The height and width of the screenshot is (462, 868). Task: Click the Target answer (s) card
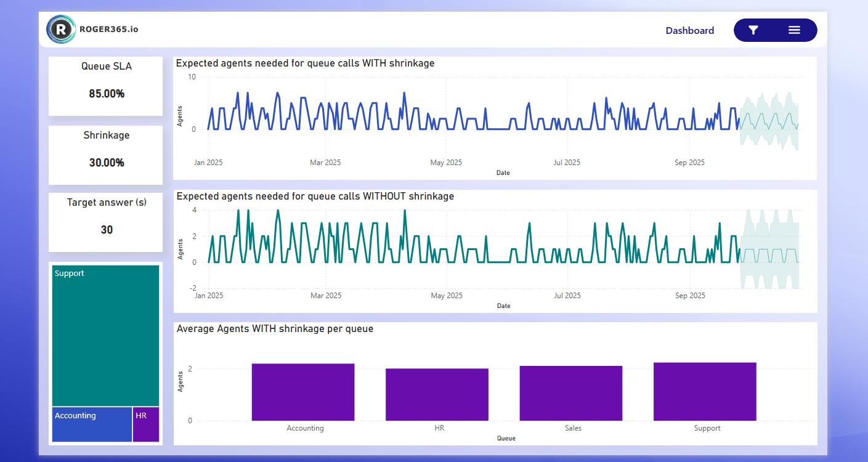coord(106,222)
